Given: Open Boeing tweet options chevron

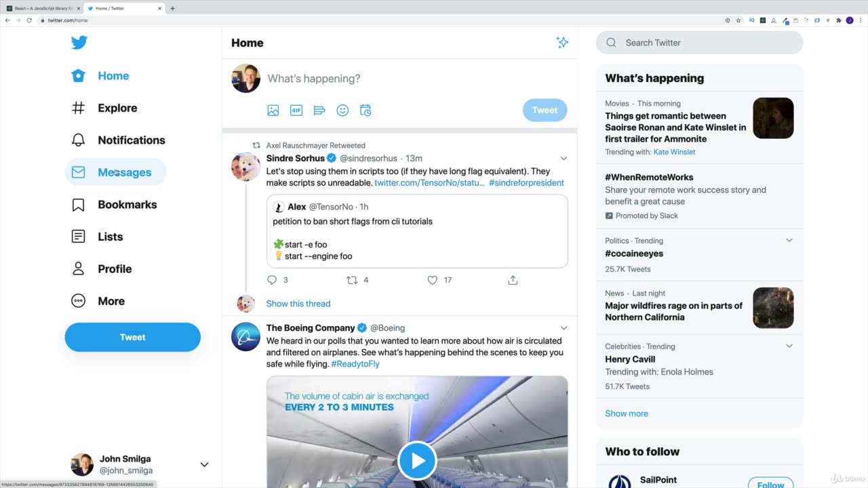Looking at the screenshot, I should pyautogui.click(x=564, y=328).
